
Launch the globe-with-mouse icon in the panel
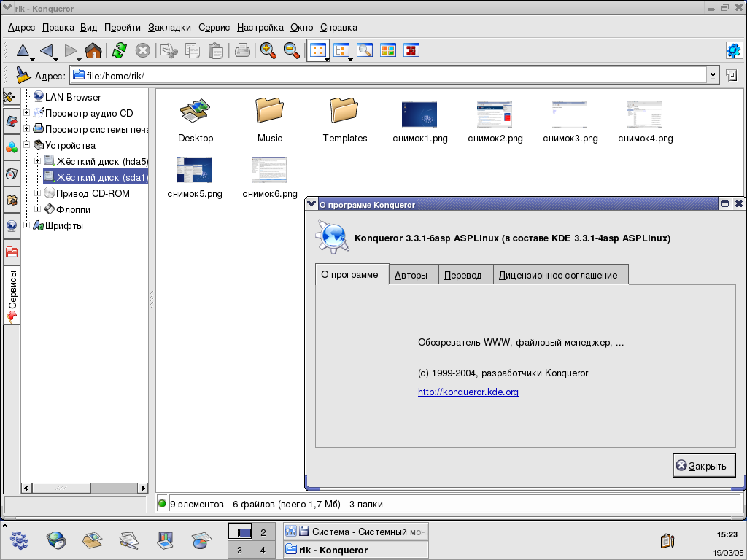56,540
